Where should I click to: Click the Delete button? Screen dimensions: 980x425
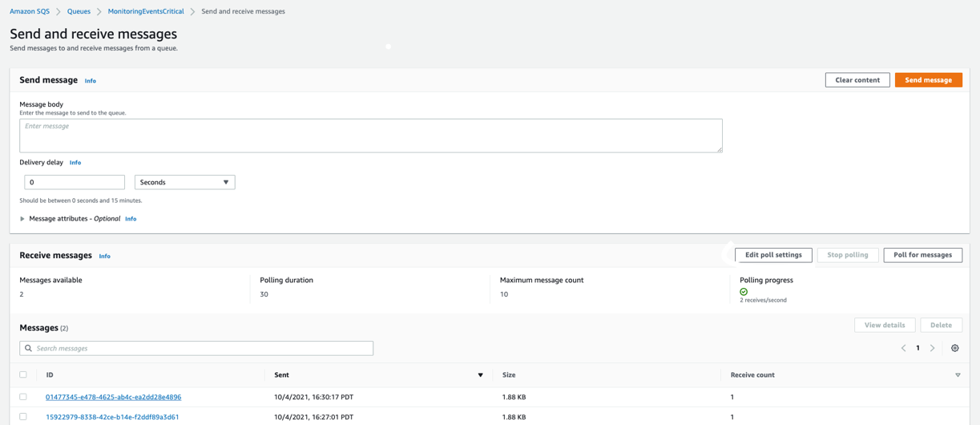[x=941, y=325]
